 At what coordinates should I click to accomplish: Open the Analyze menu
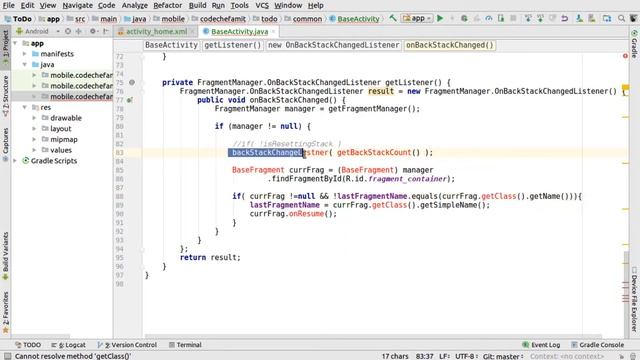[135, 5]
